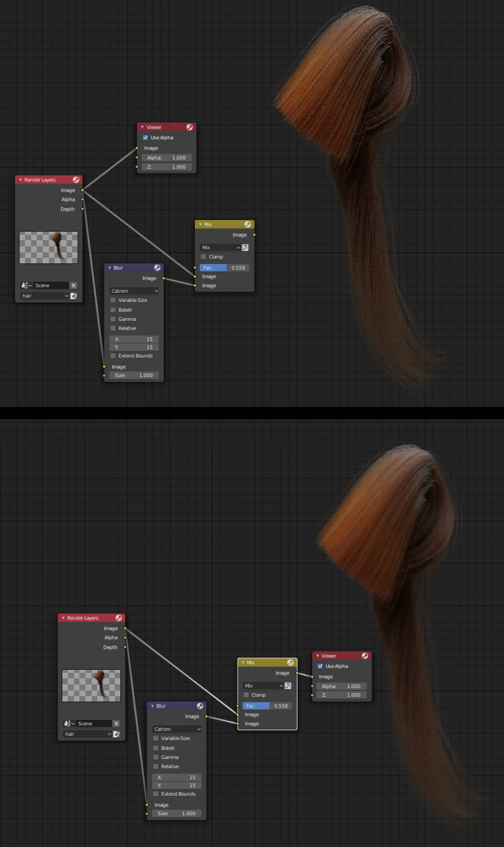The width and height of the screenshot is (504, 847).
Task: Click hair preview thumbnail in upper Render Layers
Action: [x=49, y=248]
